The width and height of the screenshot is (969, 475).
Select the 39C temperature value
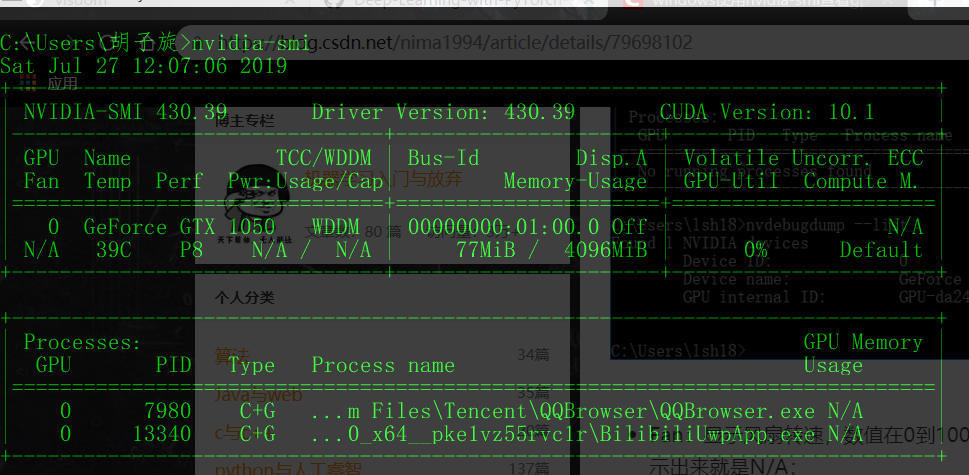click(x=114, y=250)
